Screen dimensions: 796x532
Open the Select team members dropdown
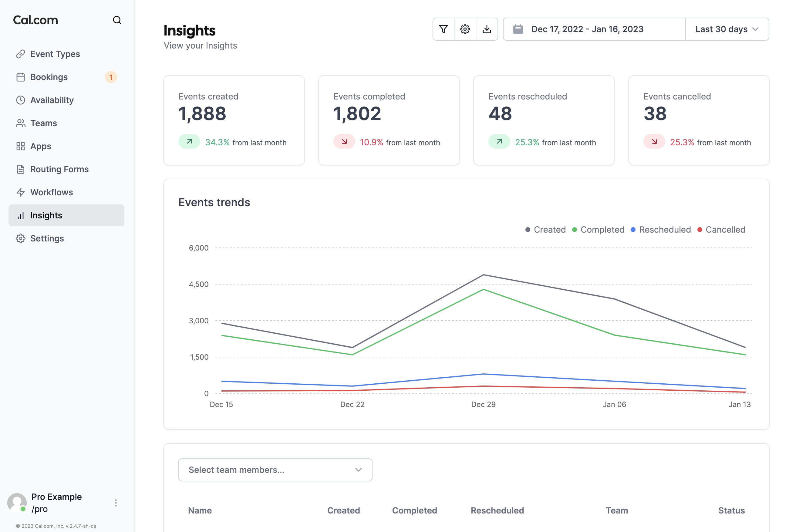(x=275, y=470)
